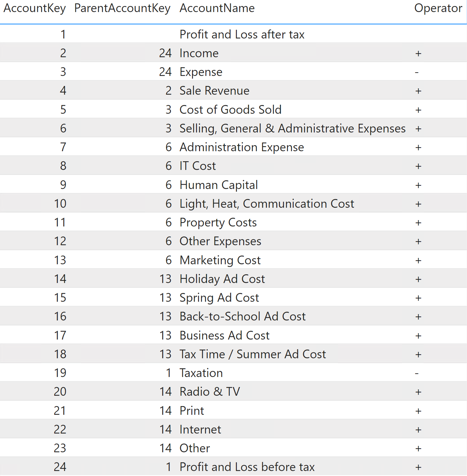Click the 'Sale Revenue' cell

point(214,91)
